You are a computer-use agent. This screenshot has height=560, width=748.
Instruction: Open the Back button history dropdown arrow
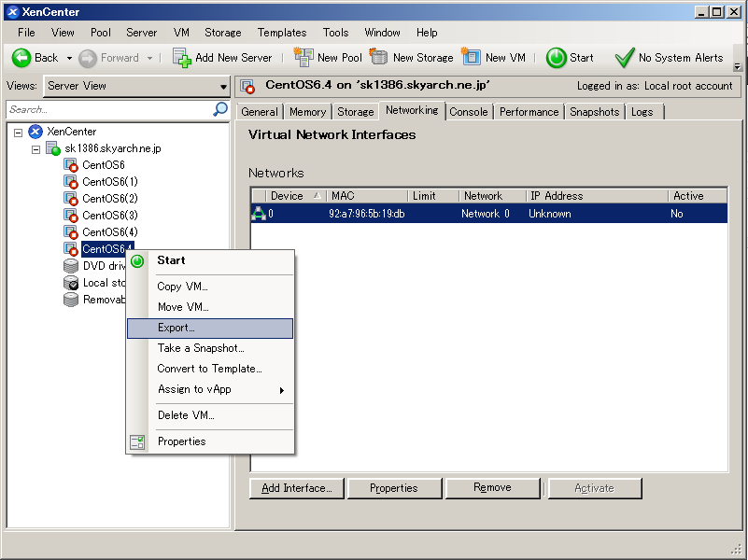[69, 59]
